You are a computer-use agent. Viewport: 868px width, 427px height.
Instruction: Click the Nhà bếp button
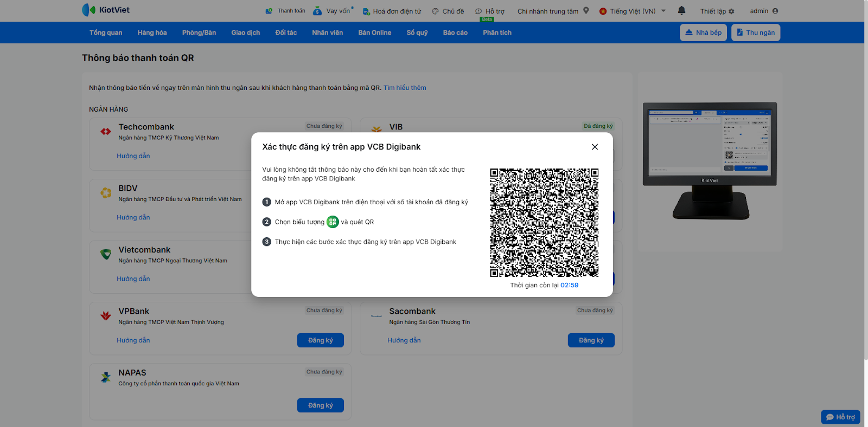[x=703, y=33]
